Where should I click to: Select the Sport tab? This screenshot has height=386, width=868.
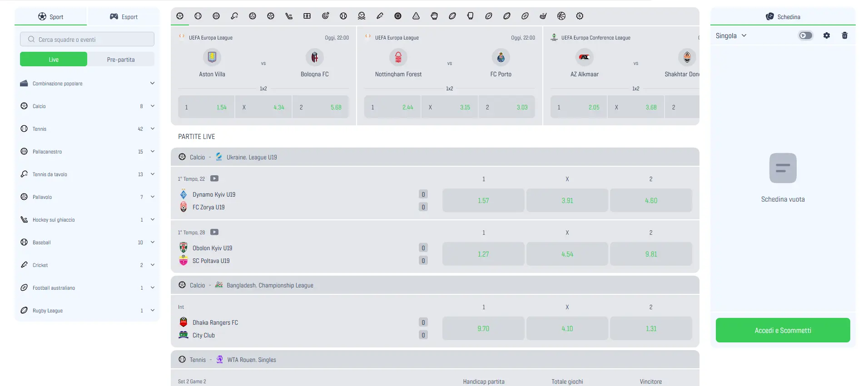pos(51,17)
